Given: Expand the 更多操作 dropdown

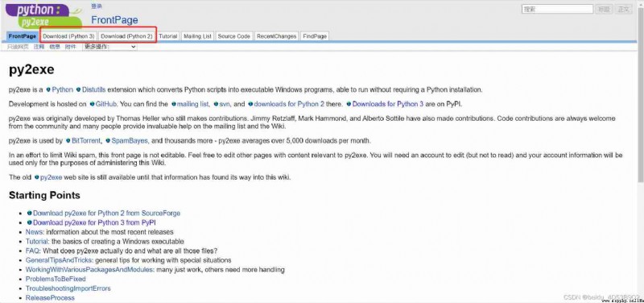Looking at the screenshot, I should (109, 47).
